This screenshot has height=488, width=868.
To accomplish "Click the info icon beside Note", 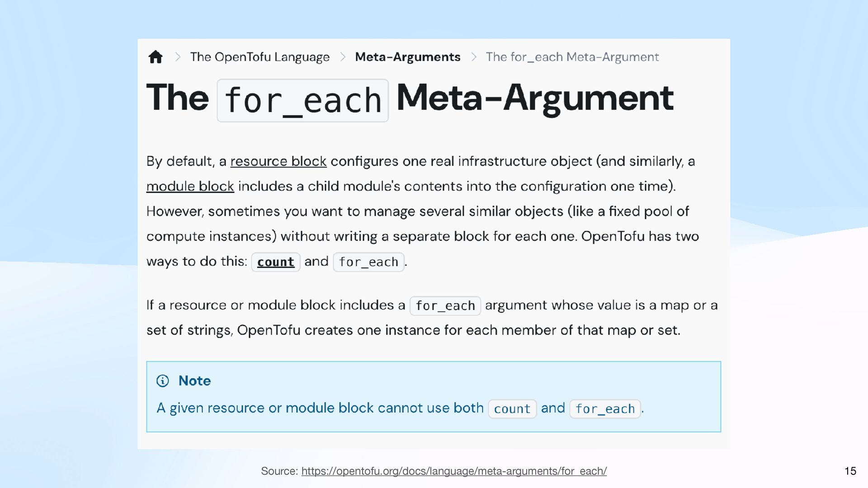I will click(x=163, y=381).
